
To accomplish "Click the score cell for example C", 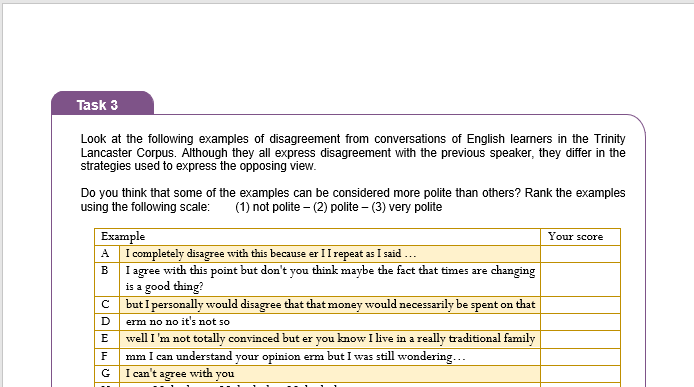I will coord(580,305).
